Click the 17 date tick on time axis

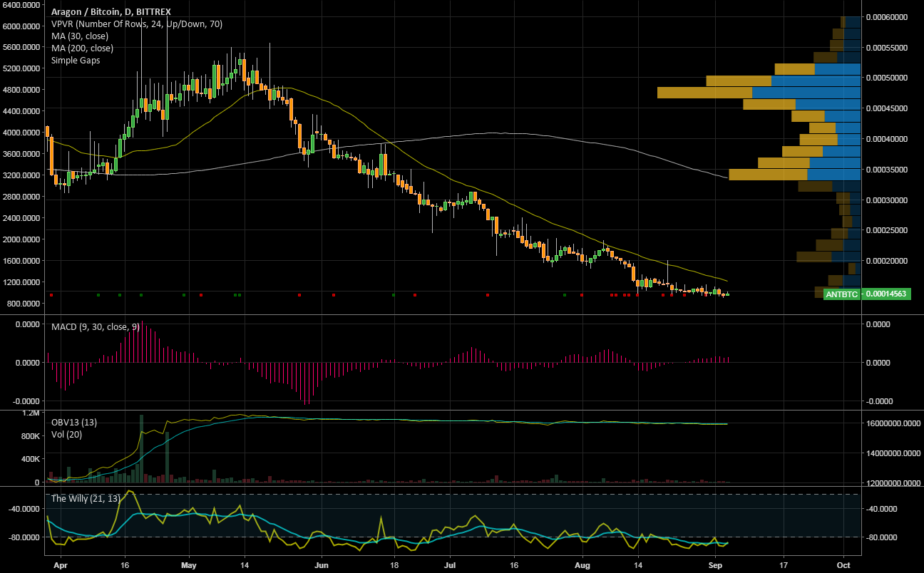783,564
